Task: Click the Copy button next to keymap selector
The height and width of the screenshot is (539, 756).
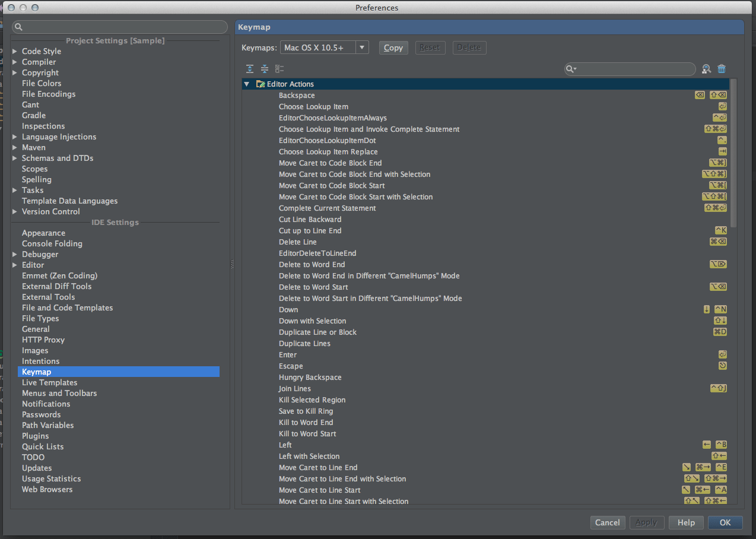Action: click(x=393, y=47)
